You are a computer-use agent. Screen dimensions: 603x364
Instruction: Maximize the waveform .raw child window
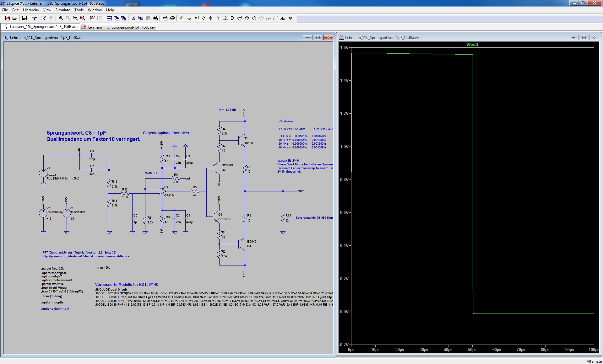[584, 38]
